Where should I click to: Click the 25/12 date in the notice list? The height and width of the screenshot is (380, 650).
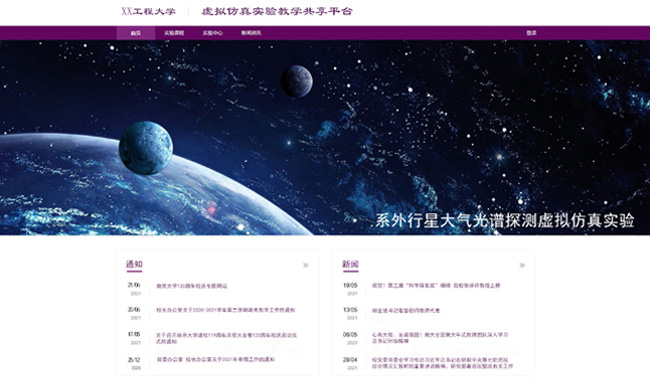tap(134, 360)
